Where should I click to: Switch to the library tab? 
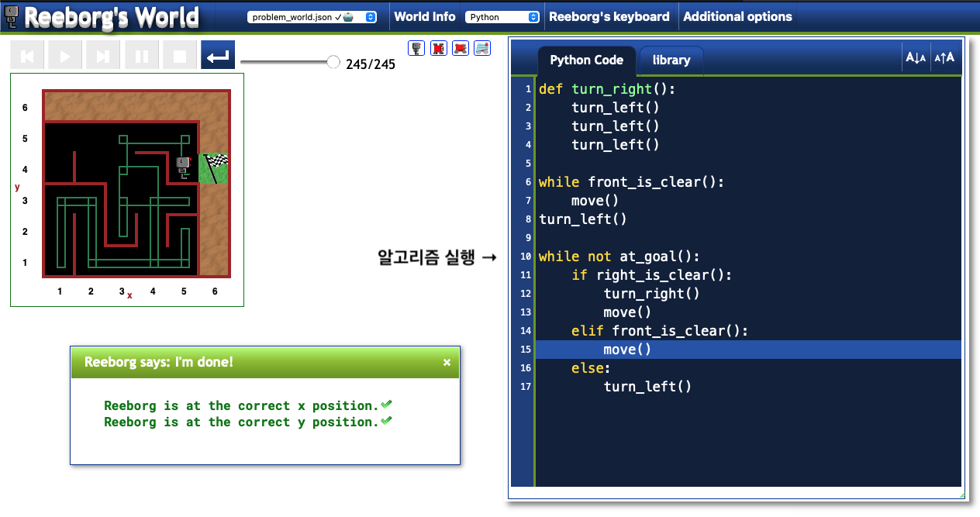tap(671, 60)
